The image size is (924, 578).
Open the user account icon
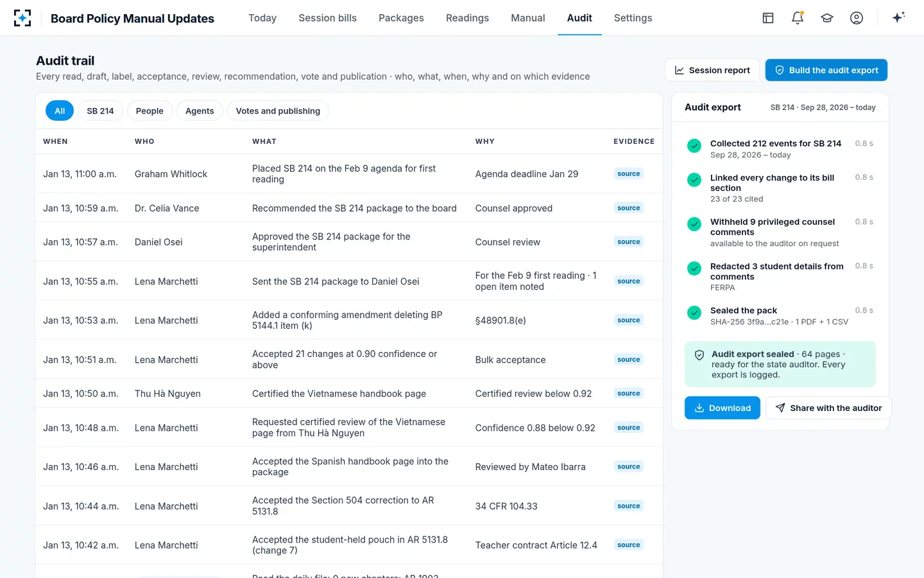(857, 18)
